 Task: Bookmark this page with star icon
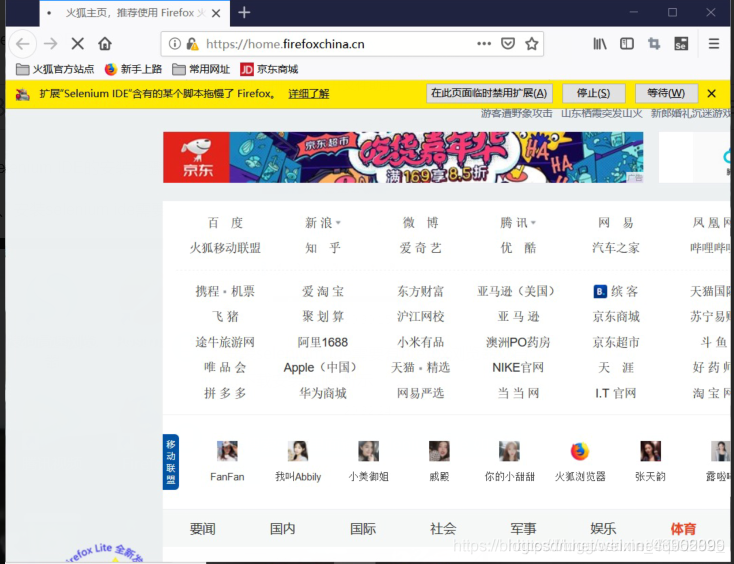coord(531,44)
